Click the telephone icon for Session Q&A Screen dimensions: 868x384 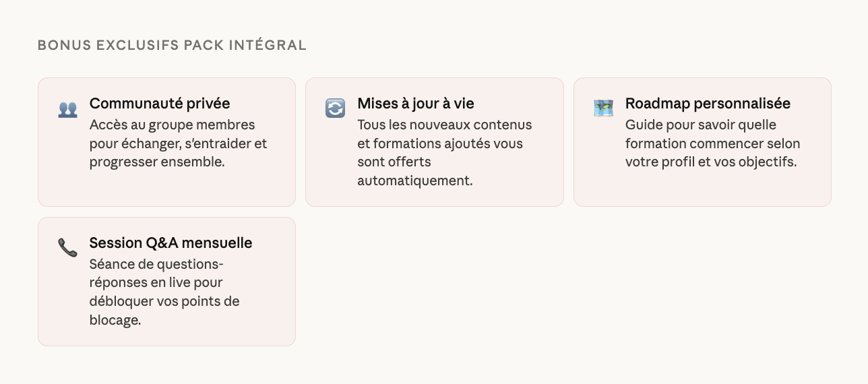[x=67, y=247]
